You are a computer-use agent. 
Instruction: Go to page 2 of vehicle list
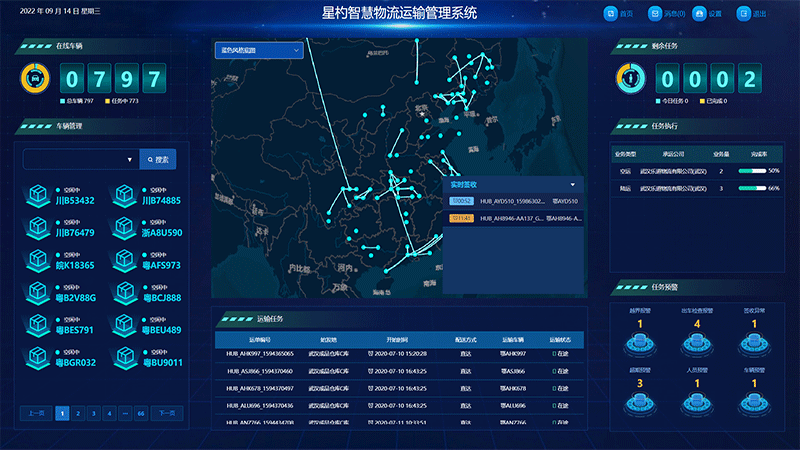coord(78,413)
